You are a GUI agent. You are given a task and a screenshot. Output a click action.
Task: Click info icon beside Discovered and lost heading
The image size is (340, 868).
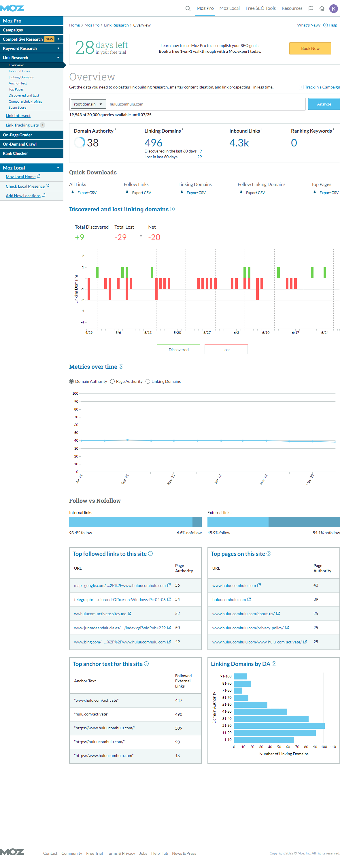[x=172, y=209]
